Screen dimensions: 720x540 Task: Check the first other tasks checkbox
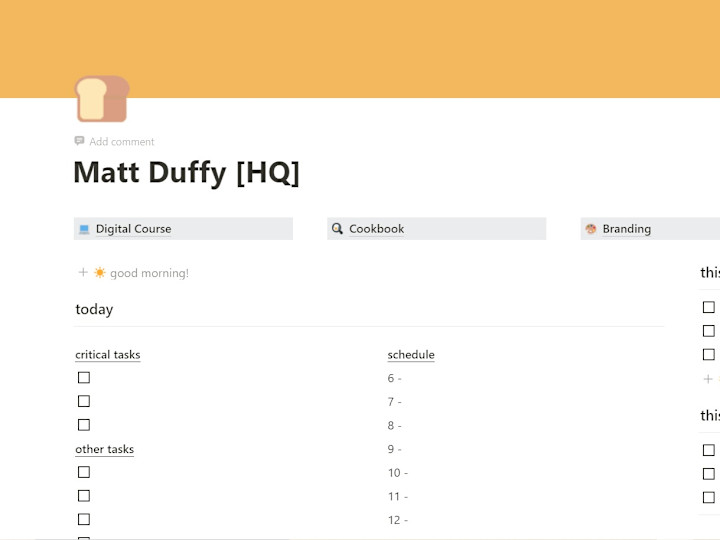coord(84,472)
